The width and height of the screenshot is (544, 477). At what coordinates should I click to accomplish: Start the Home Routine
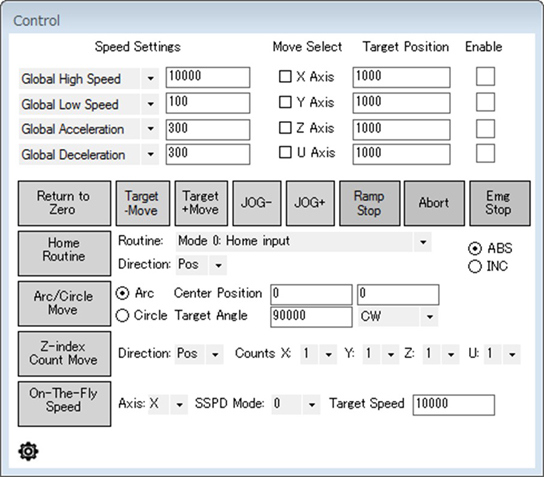click(64, 253)
